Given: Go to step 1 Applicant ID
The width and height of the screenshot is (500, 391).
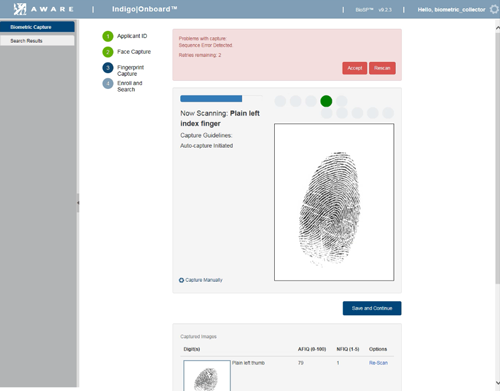Looking at the screenshot, I should tap(108, 36).
